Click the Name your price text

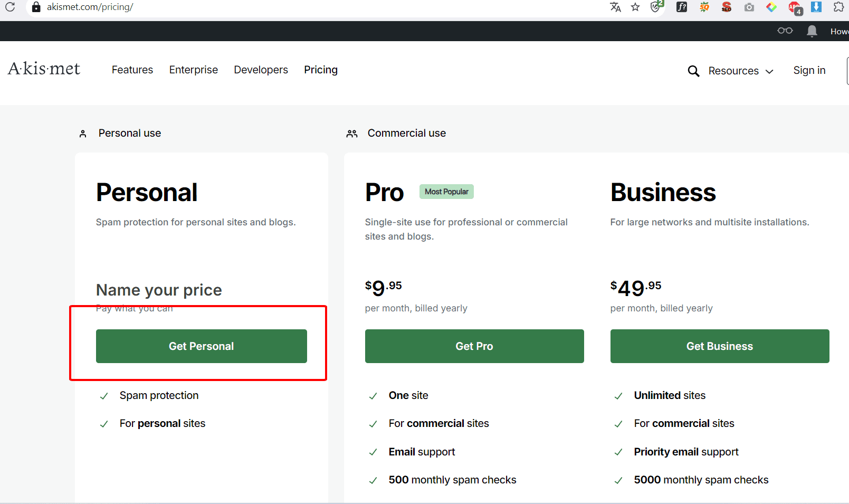click(159, 290)
